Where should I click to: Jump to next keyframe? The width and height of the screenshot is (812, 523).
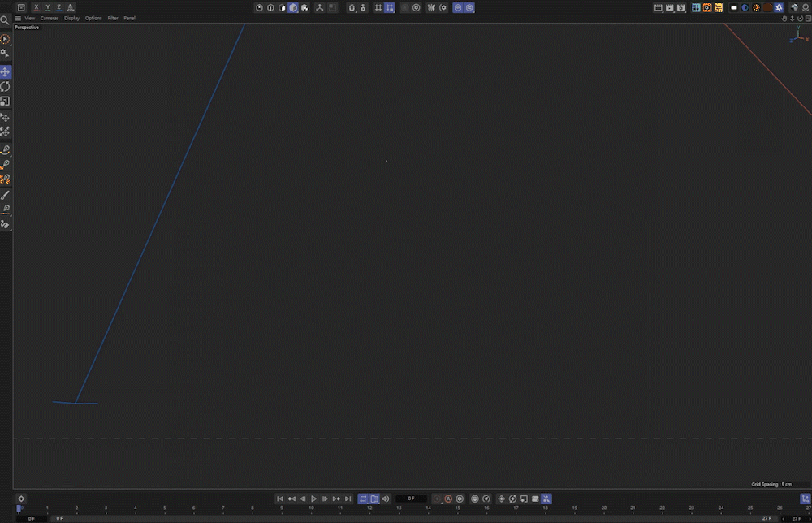337,499
